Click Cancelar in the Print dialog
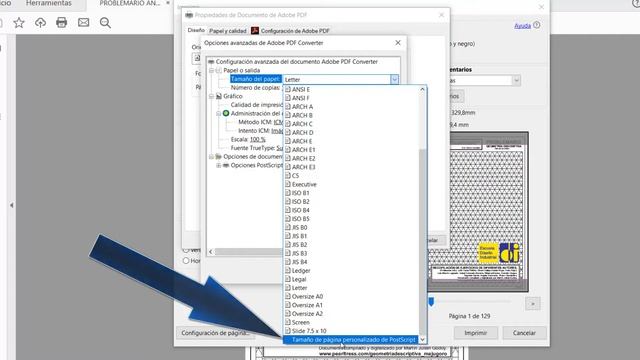 [x=524, y=333]
